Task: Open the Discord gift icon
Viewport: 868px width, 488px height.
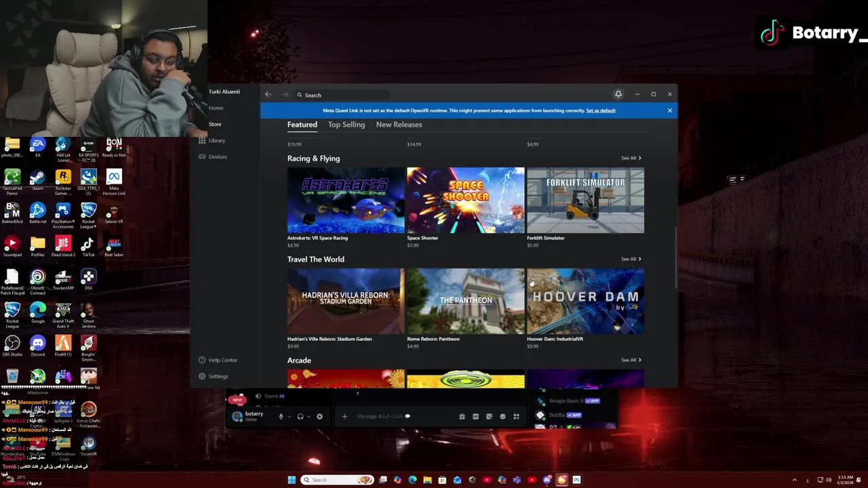Action: tap(462, 416)
